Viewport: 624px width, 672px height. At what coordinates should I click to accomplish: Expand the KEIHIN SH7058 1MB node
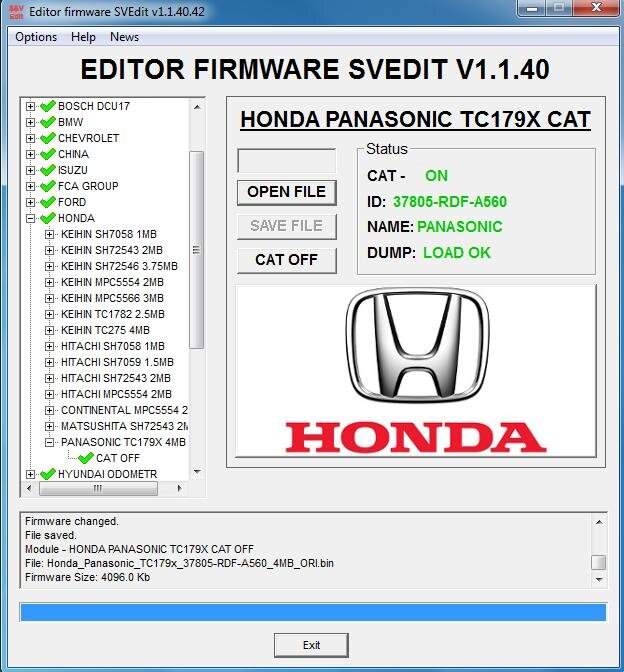(x=49, y=234)
